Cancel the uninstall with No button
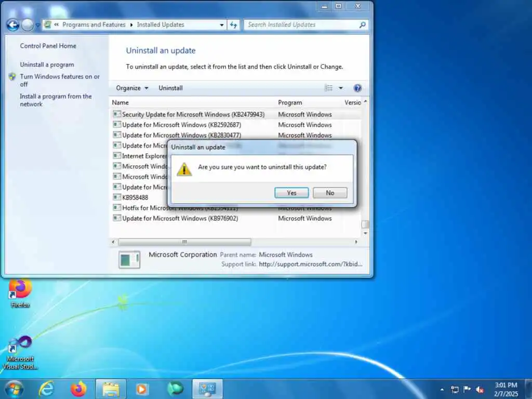The width and height of the screenshot is (532, 399). 330,193
